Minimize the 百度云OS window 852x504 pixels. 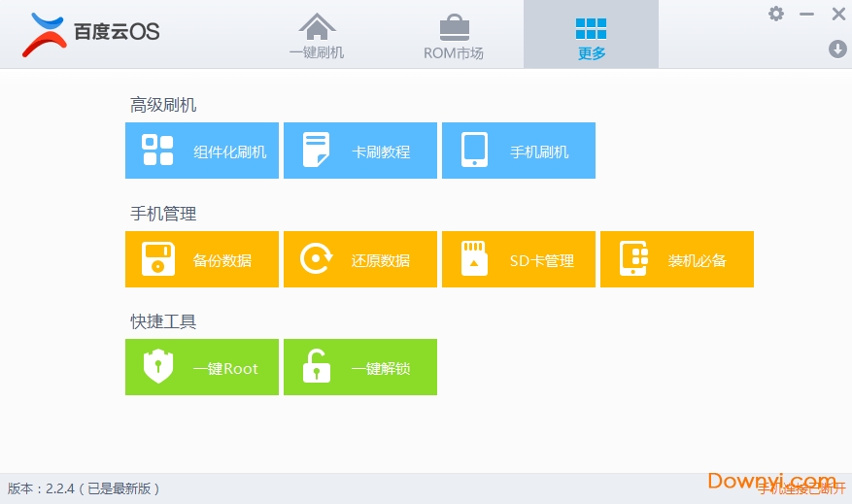click(x=806, y=14)
